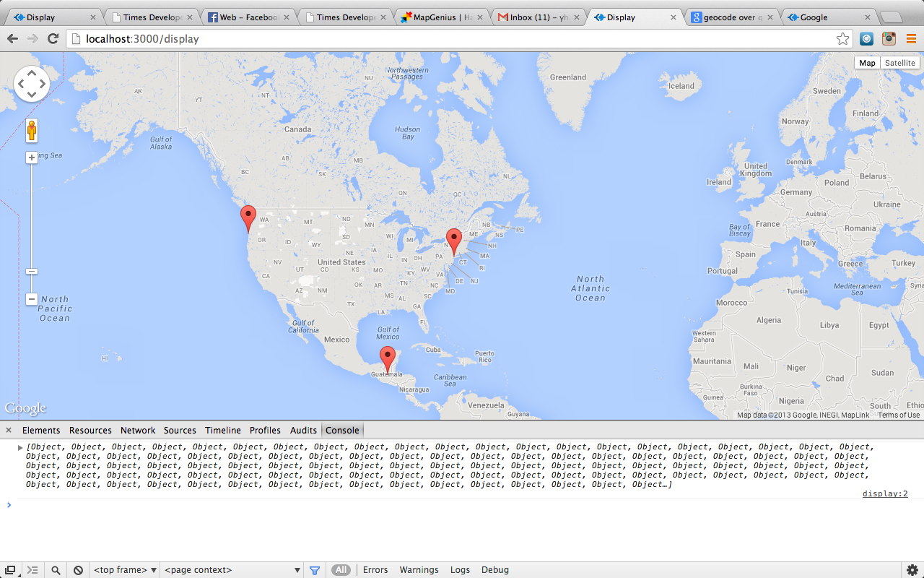The image size is (924, 578).
Task: Open the Resources panel tab
Action: (x=90, y=430)
